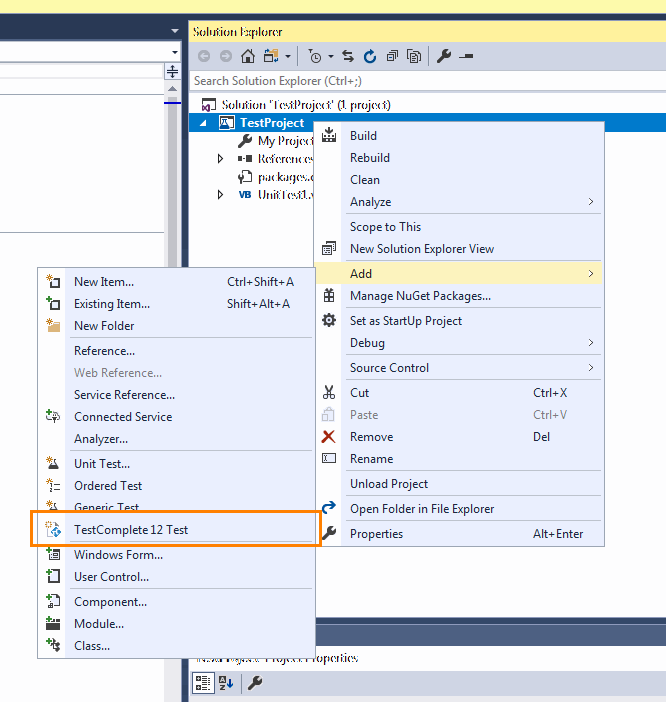Click the Home icon in Solution Explorer toolbar
Screen dimensions: 666x702
coord(248,56)
